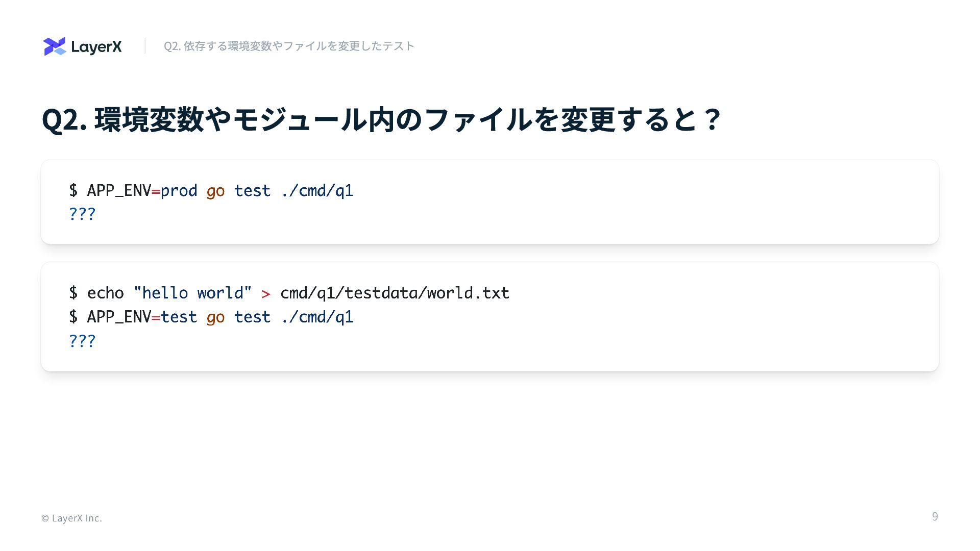Click the red redirect > operator
980x551 pixels.
pos(265,294)
